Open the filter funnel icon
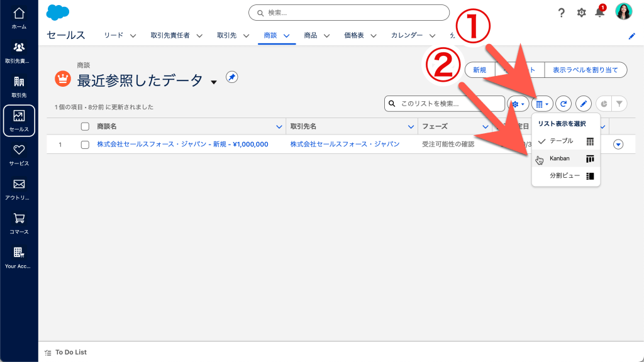 pos(619,104)
